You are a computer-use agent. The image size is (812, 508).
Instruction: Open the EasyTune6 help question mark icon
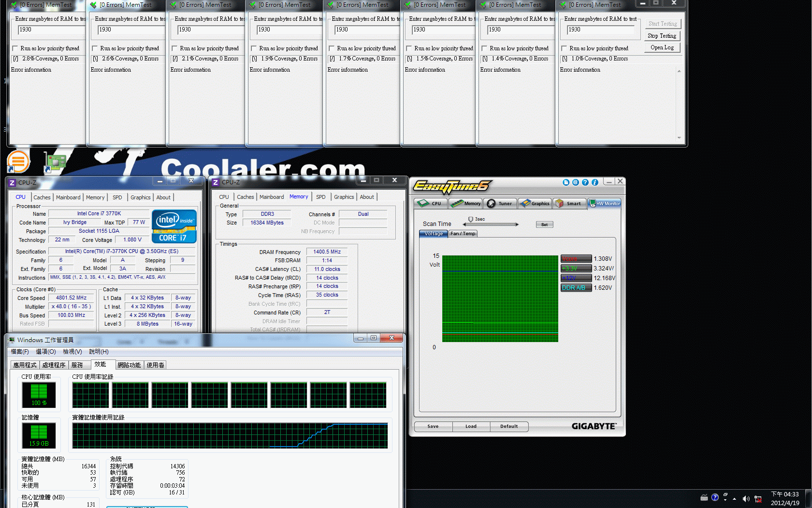[585, 182]
